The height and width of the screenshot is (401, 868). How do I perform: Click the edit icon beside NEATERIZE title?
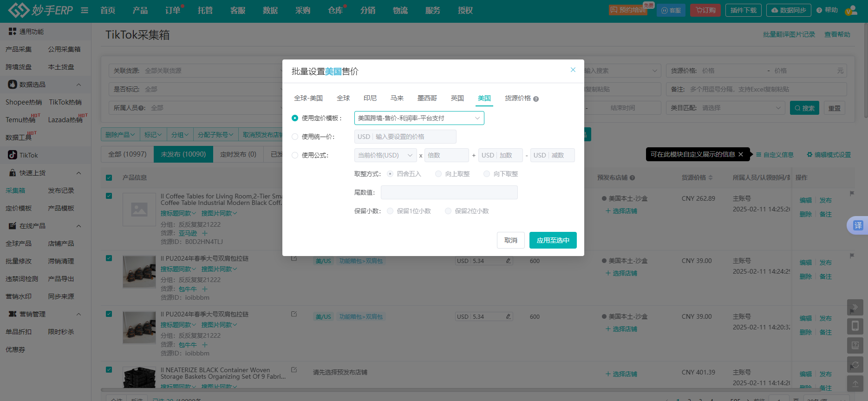point(294,370)
